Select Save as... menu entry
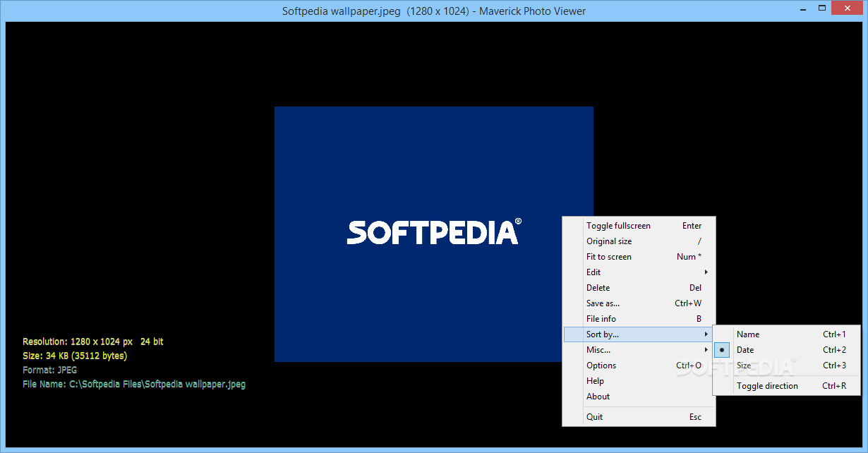Image resolution: width=868 pixels, height=453 pixels. coord(639,303)
